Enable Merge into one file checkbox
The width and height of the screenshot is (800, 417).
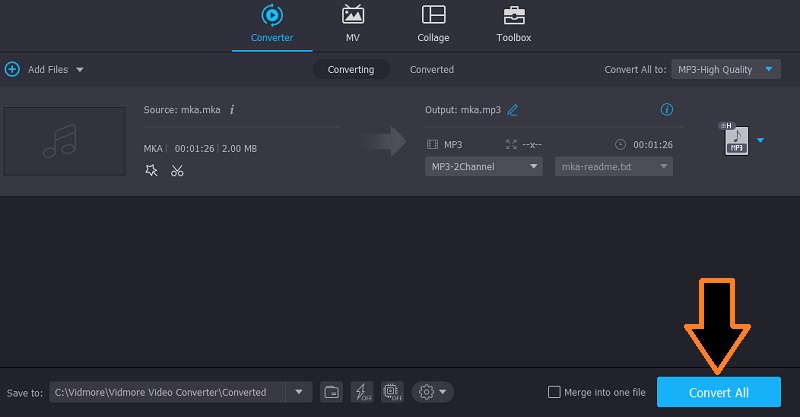click(554, 392)
